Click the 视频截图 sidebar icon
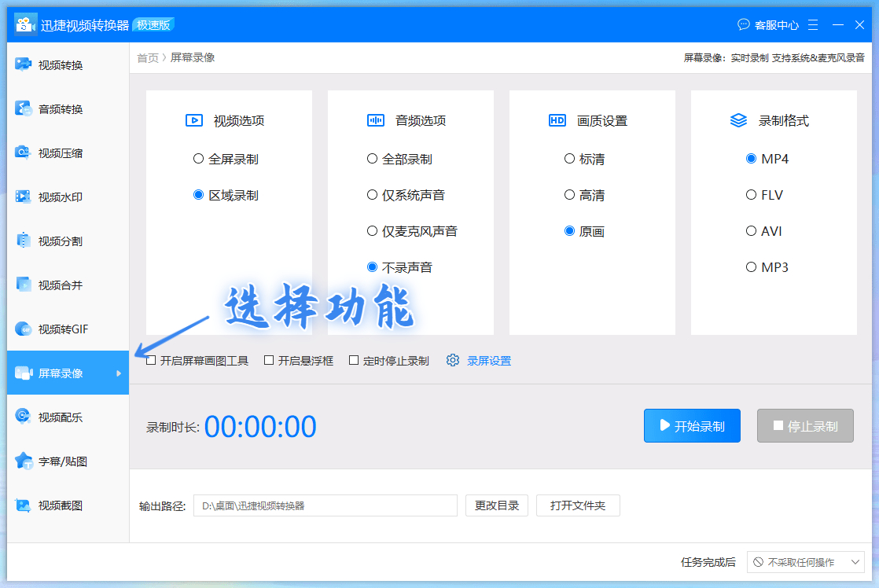This screenshot has width=879, height=588. [x=23, y=505]
